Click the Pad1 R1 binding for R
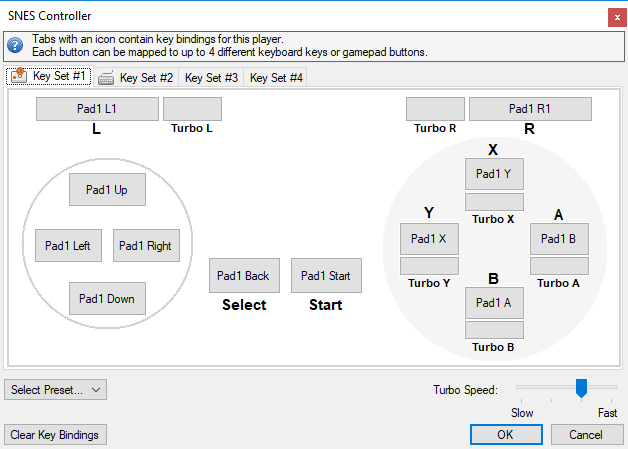The width and height of the screenshot is (628, 449). (x=530, y=109)
